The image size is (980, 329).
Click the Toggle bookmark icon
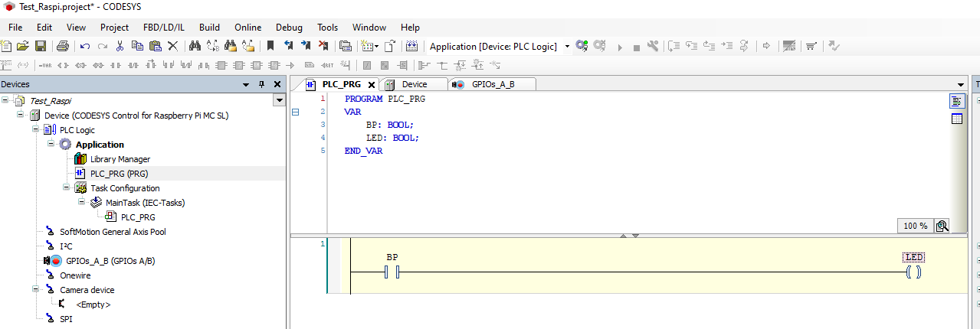point(270,47)
